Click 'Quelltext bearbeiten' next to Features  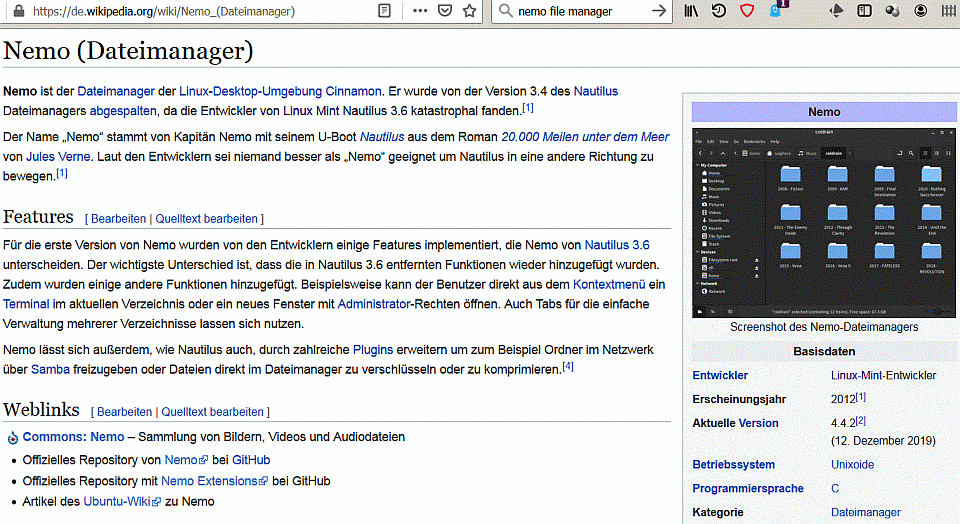click(x=206, y=219)
